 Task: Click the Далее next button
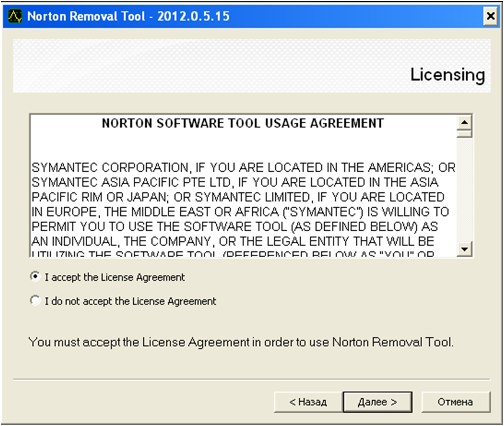point(377,402)
